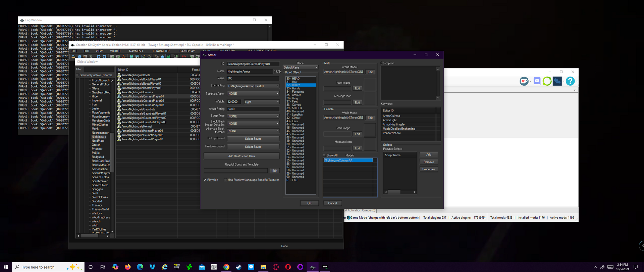The height and width of the screenshot is (272, 644).
Task: Launch Firefox from the taskbar
Action: pyautogui.click(x=128, y=267)
